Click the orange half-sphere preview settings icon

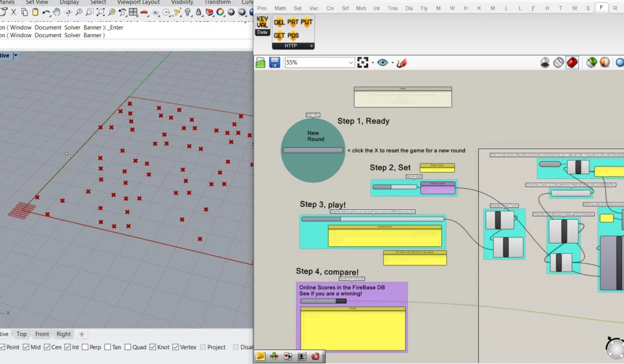point(605,62)
